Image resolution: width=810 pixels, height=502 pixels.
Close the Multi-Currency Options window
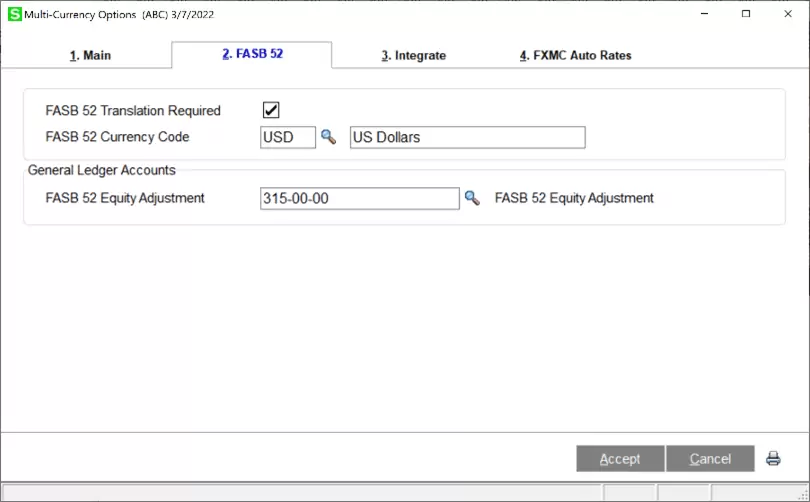point(788,14)
